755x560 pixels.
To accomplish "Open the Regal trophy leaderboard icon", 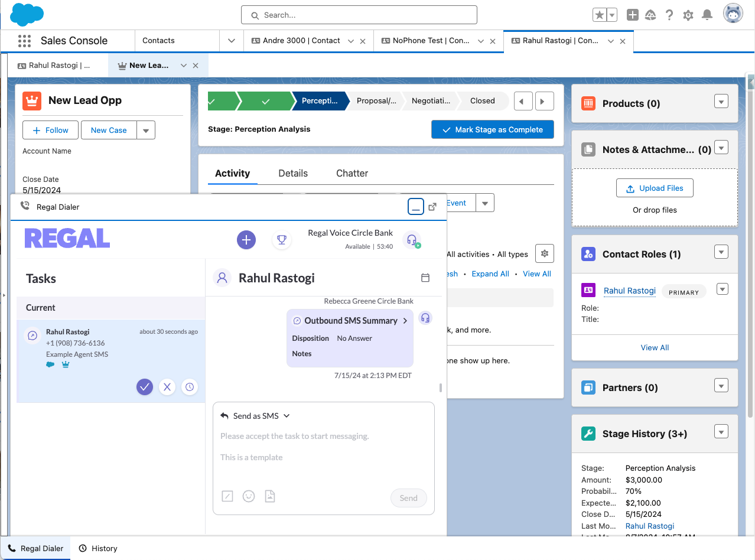I will pos(282,239).
